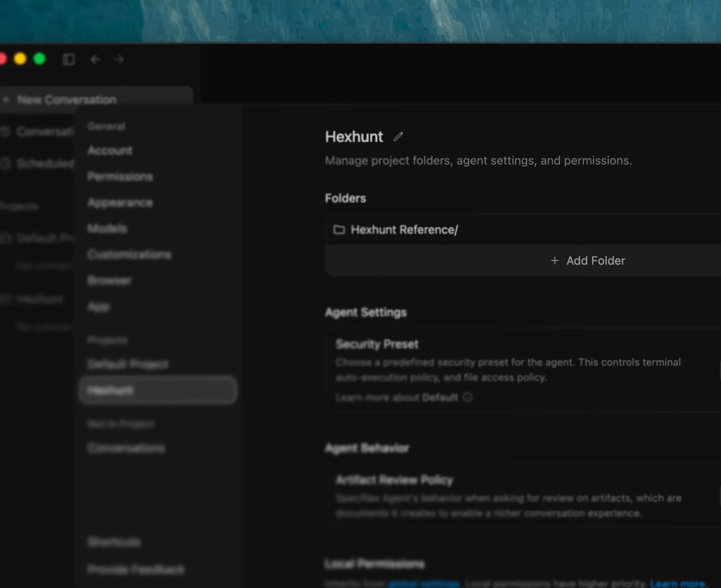Click the info icon next to Default
The width and height of the screenshot is (721, 588).
(x=468, y=397)
